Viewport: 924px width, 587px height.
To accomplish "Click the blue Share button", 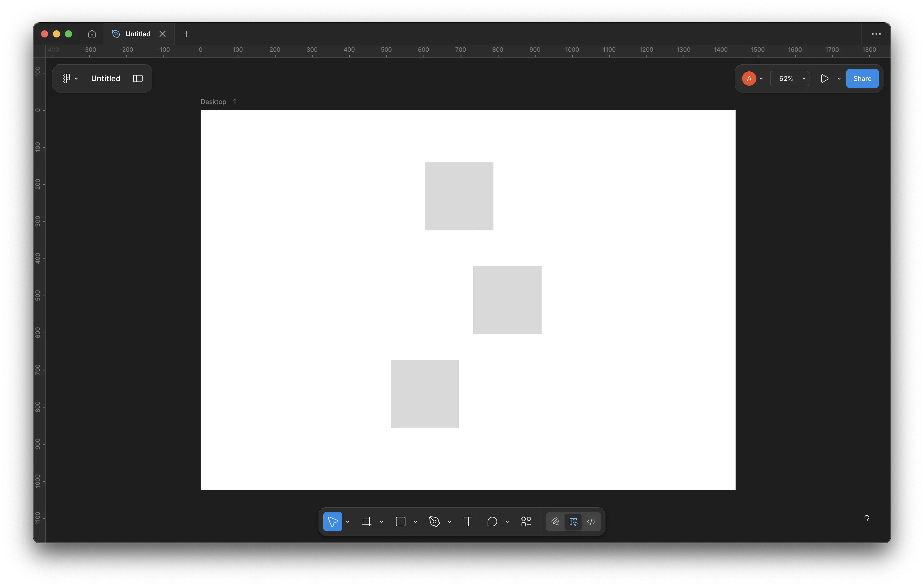I will (862, 79).
